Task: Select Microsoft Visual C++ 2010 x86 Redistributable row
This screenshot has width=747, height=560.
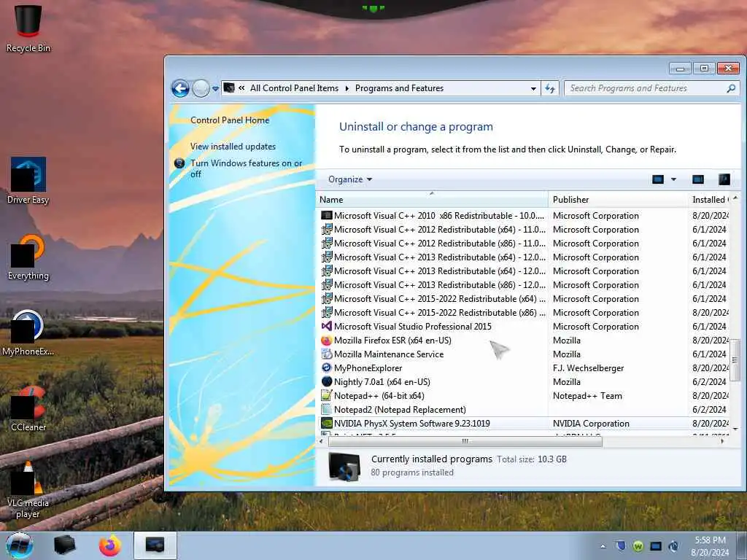Action: pyautogui.click(x=525, y=216)
